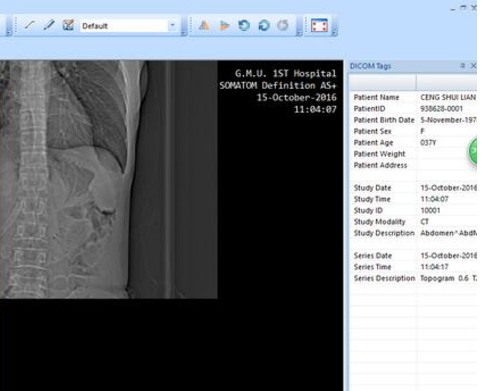Select the Patient Name row
This screenshot has width=483, height=391.
tap(414, 97)
